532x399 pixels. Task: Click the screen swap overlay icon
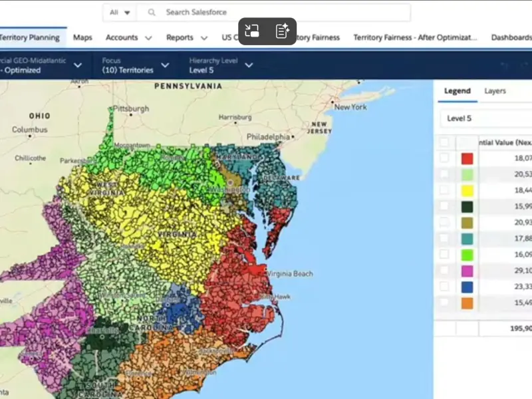252,31
